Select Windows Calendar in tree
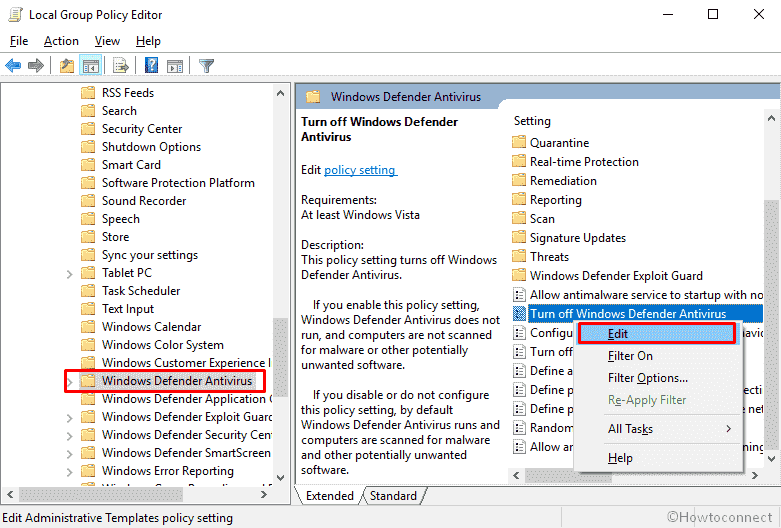Image resolution: width=781 pixels, height=528 pixels. (151, 327)
